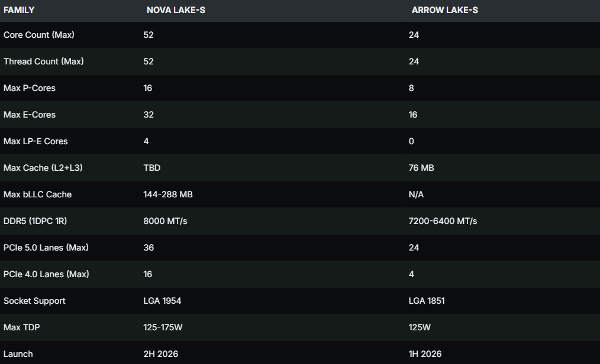
Task: Click the Max Cache (L2+L3) label
Action: (x=43, y=168)
